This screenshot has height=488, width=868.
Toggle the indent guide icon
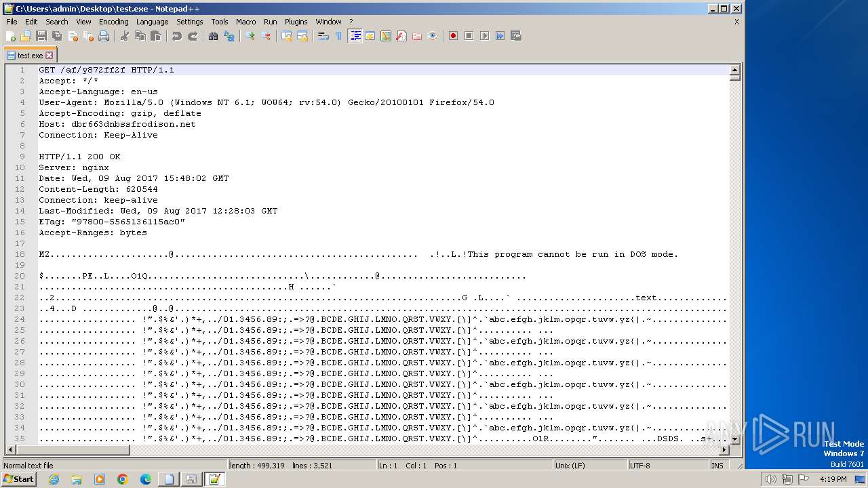[355, 36]
